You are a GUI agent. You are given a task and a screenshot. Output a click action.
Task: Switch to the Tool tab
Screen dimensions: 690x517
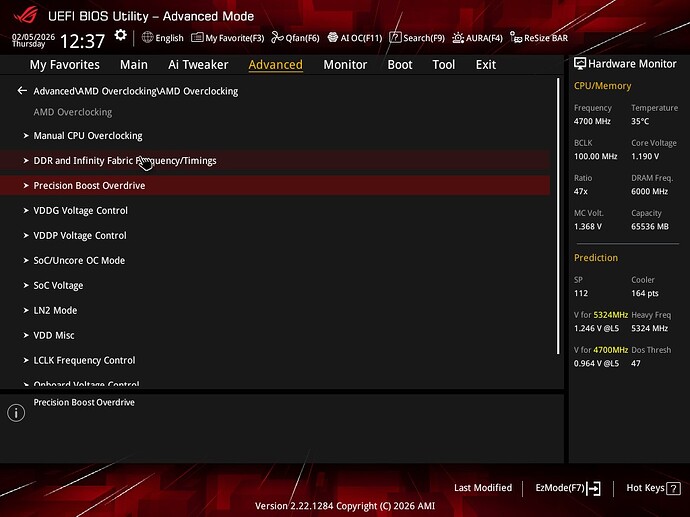coord(444,65)
